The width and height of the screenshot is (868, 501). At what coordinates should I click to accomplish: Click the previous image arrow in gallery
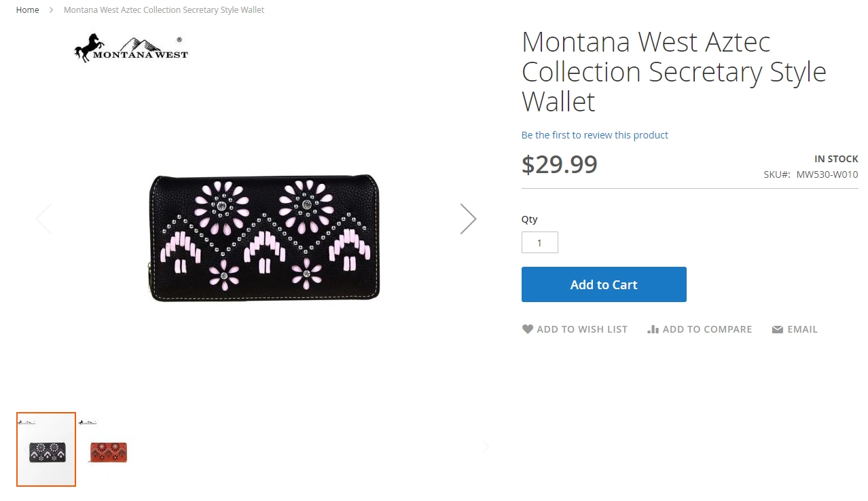[x=43, y=219]
